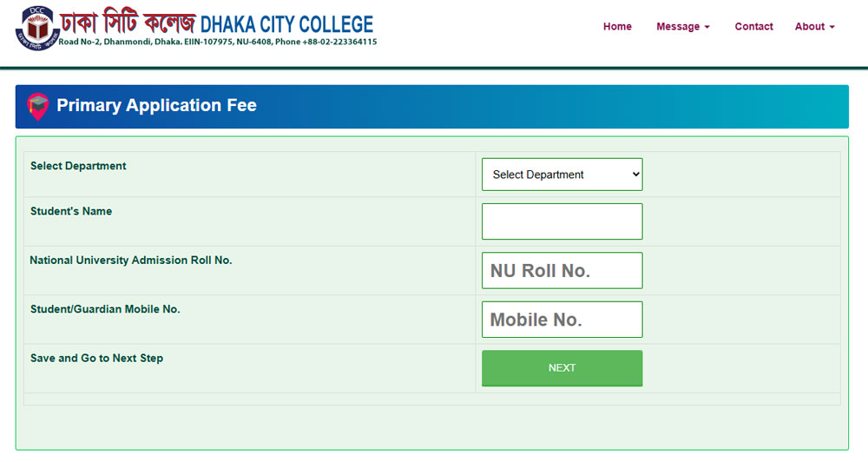Click the English DHAKA CITY COLLEGE text

tap(286, 23)
